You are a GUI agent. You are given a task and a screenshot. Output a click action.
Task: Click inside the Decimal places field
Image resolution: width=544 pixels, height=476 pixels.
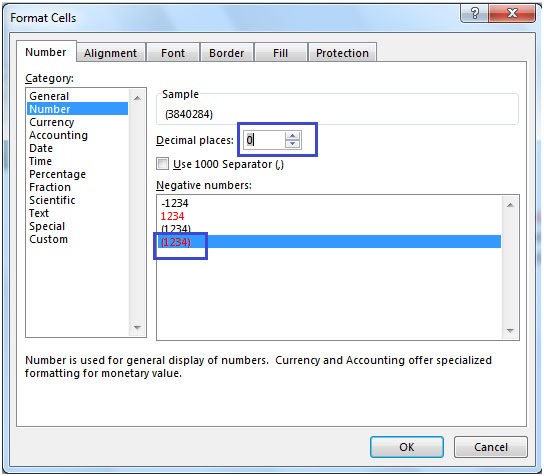pos(264,140)
